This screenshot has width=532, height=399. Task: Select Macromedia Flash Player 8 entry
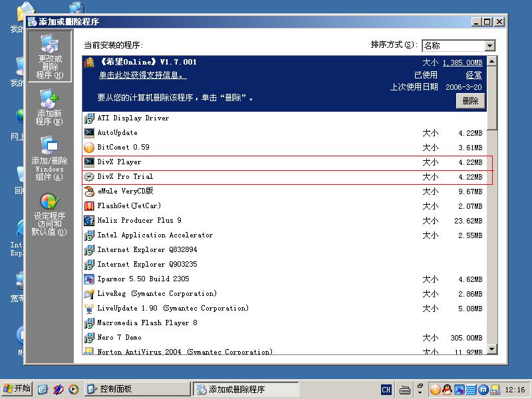click(x=285, y=323)
